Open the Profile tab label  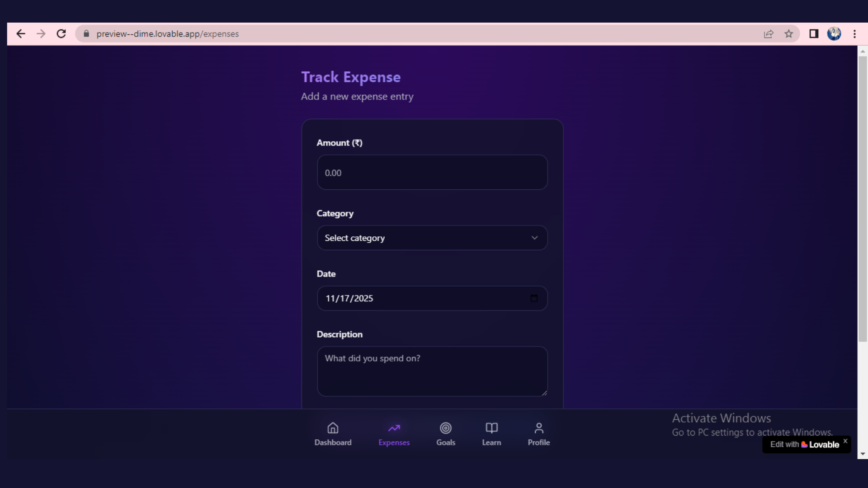pos(538,442)
